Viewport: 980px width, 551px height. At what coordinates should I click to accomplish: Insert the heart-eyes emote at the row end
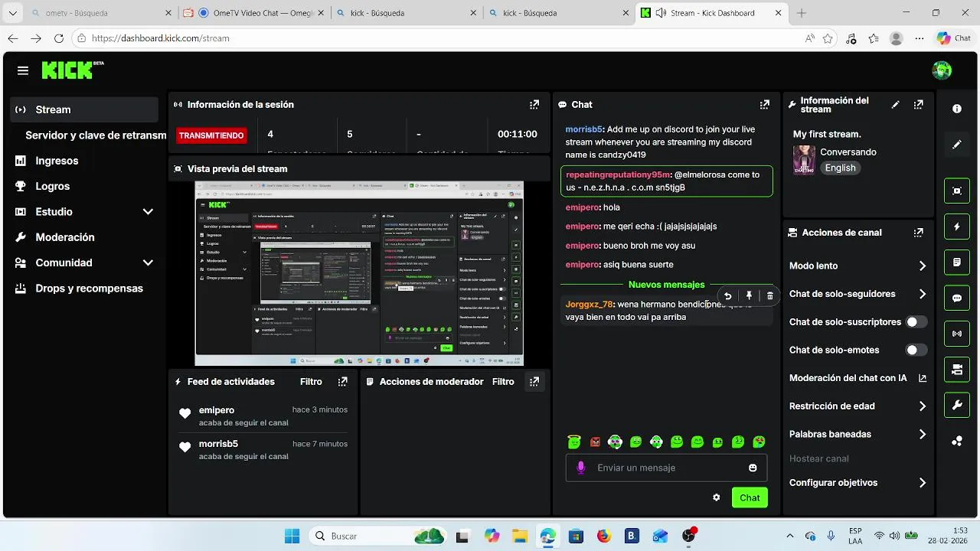[759, 442]
